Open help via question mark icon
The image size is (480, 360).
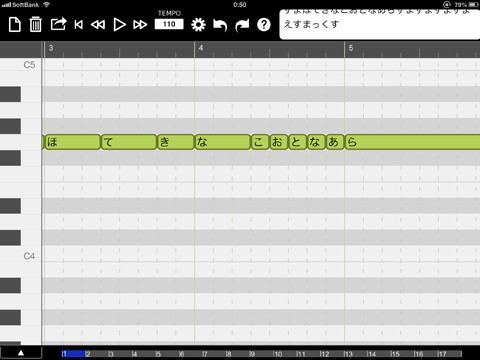[x=264, y=25]
